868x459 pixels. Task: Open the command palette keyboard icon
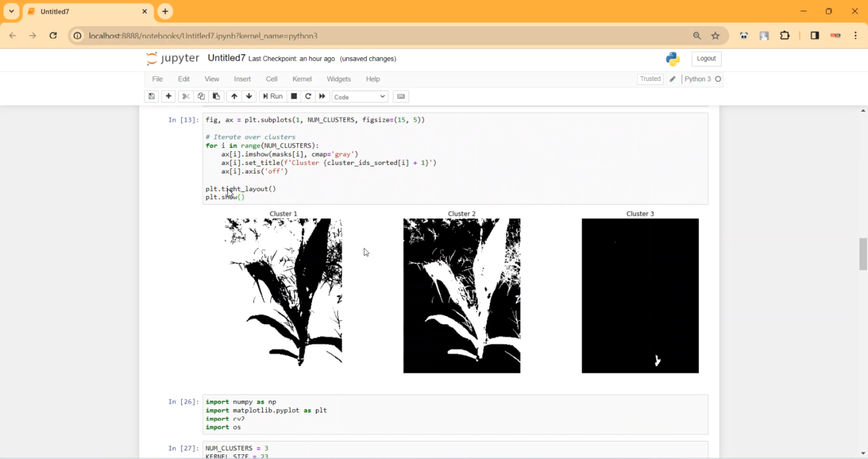pyautogui.click(x=401, y=97)
